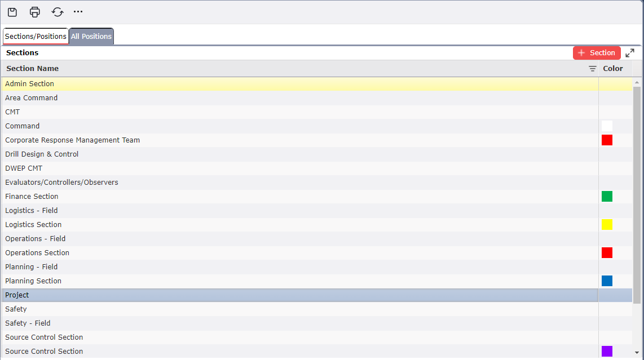
Task: Expand the Sections panel to full size
Action: [x=630, y=53]
